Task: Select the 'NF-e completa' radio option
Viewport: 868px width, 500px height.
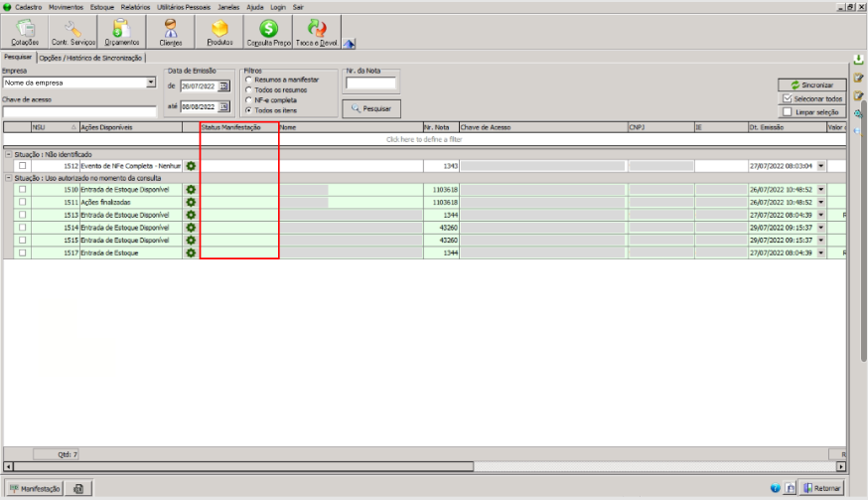Action: coord(248,100)
